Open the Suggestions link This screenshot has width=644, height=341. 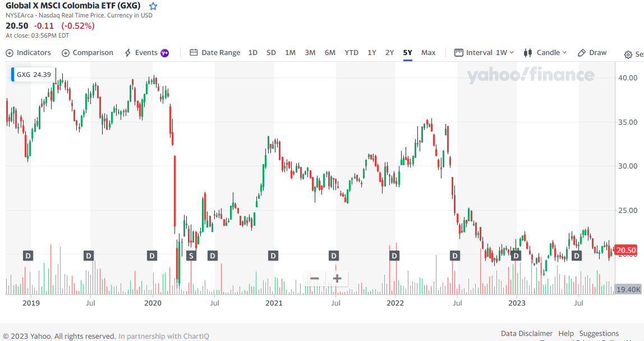coord(599,333)
